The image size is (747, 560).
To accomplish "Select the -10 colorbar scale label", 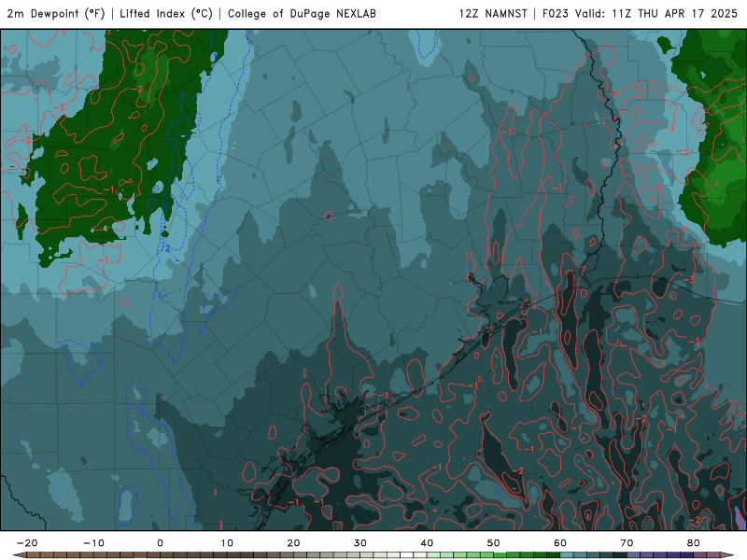I will (93, 543).
